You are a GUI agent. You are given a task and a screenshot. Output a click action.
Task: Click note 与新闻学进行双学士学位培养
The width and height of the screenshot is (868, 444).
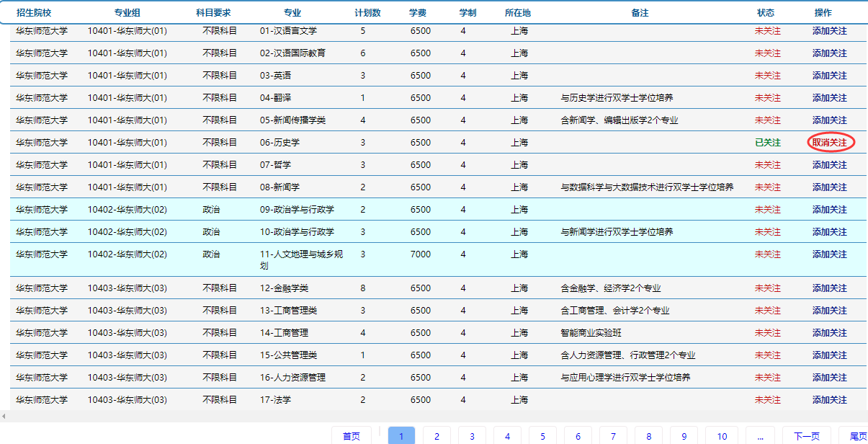[x=617, y=232]
